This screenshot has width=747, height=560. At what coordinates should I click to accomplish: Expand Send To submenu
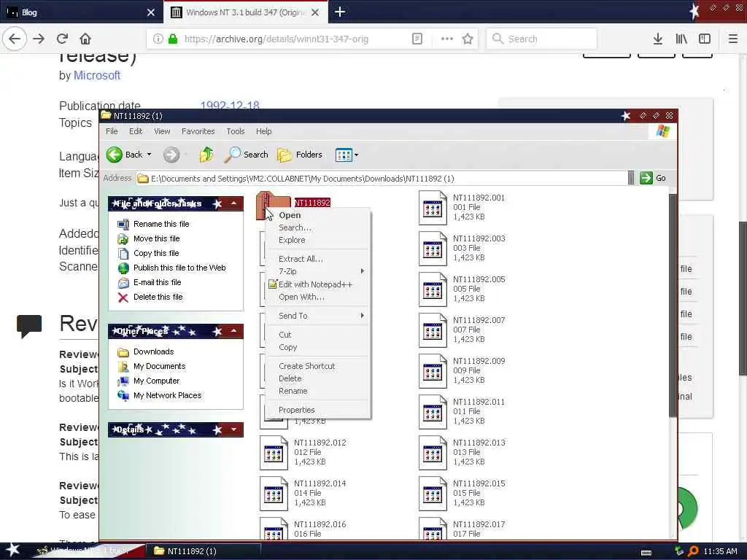tap(363, 316)
